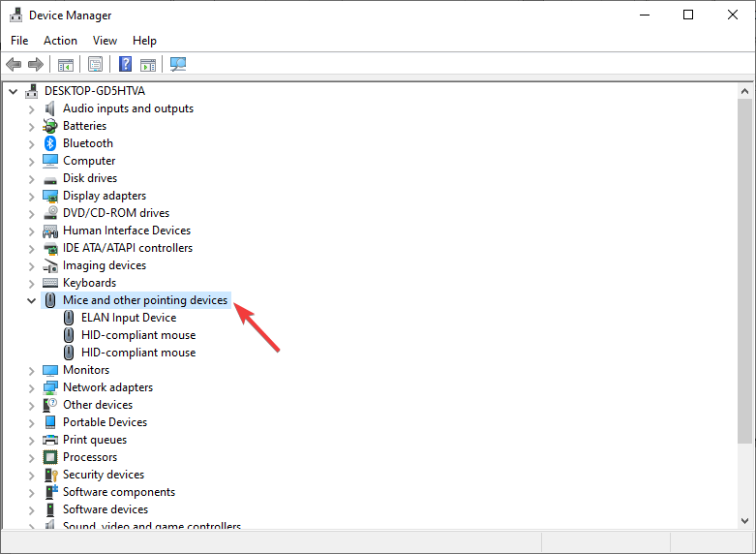Click the Security devices key icon
The image size is (756, 554).
point(51,475)
